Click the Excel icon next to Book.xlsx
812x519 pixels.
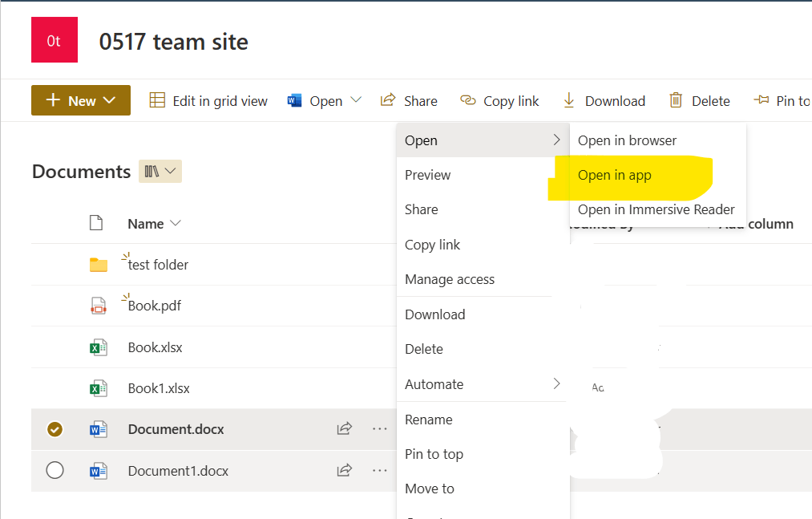(x=99, y=347)
